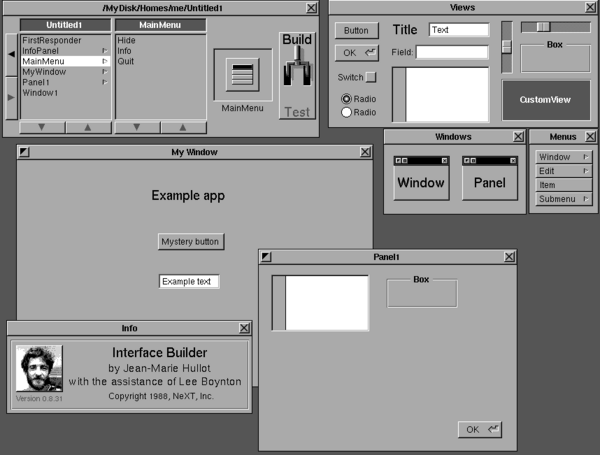600x455 pixels.
Task: Close the /MyDisk/Homes/me/Untitled1 window
Action: pos(312,8)
